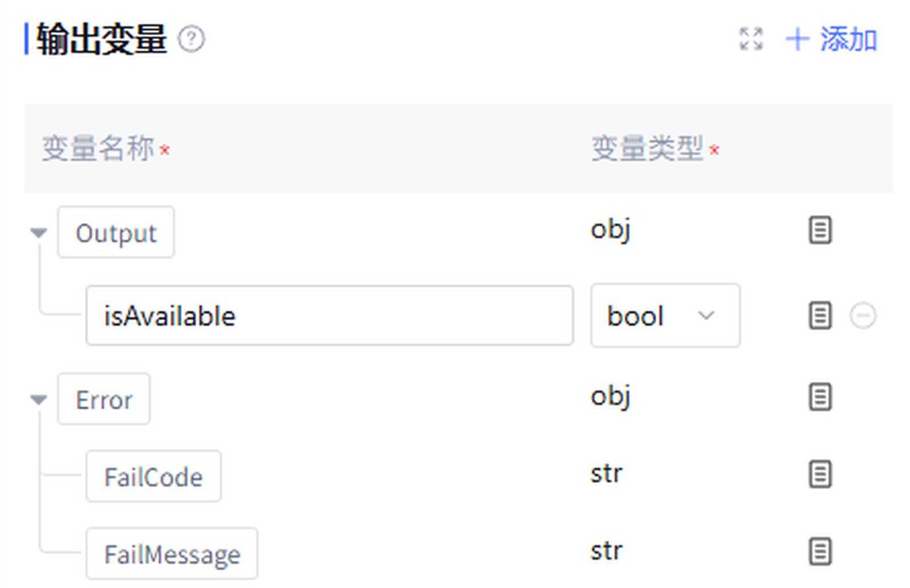Click the isAvailable name input field
The width and height of the screenshot is (910, 588).
click(x=329, y=316)
